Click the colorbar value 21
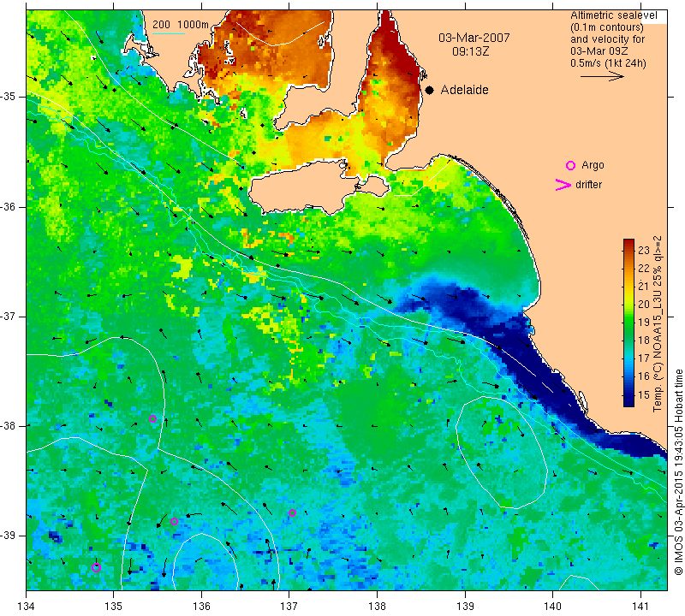Screen dimensions: 685x616 pos(644,287)
